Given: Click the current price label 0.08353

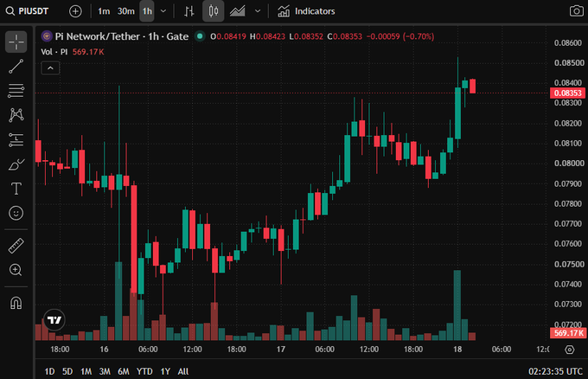Looking at the screenshot, I should tap(567, 93).
